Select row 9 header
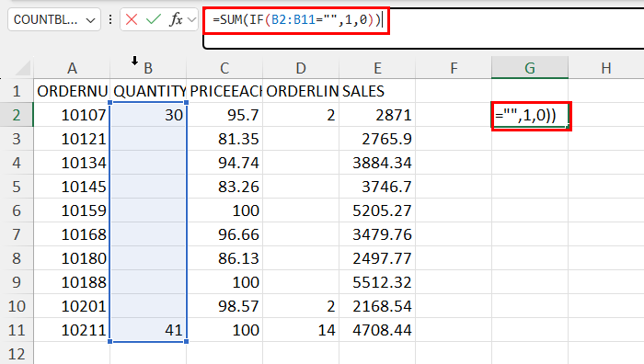The width and height of the screenshot is (644, 364). pyautogui.click(x=17, y=282)
